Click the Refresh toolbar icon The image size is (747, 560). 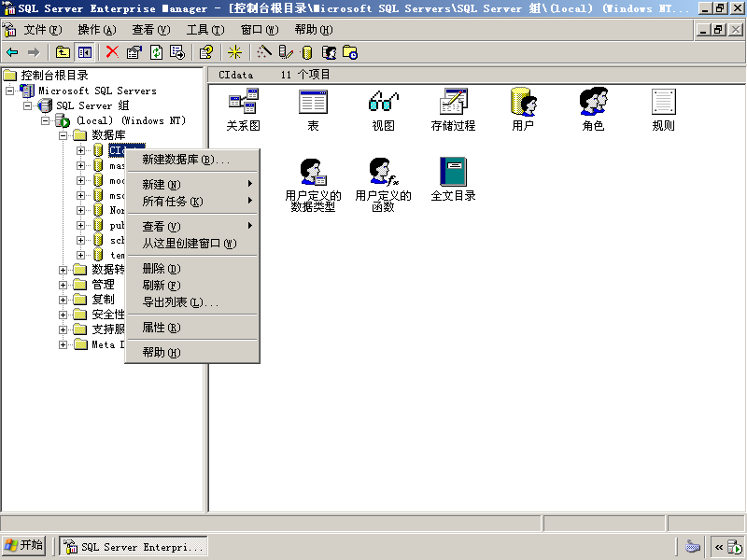[156, 52]
